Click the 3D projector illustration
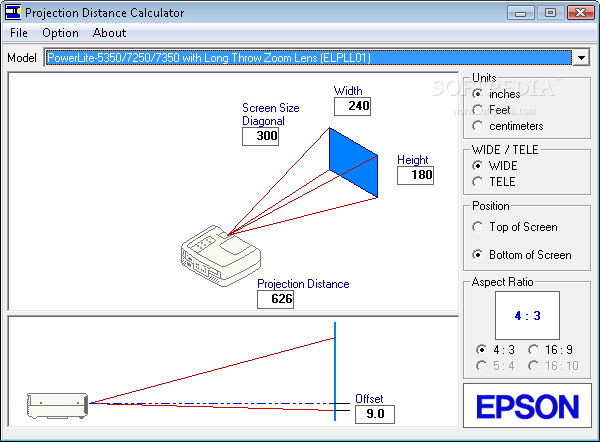This screenshot has width=600, height=442. point(221,256)
